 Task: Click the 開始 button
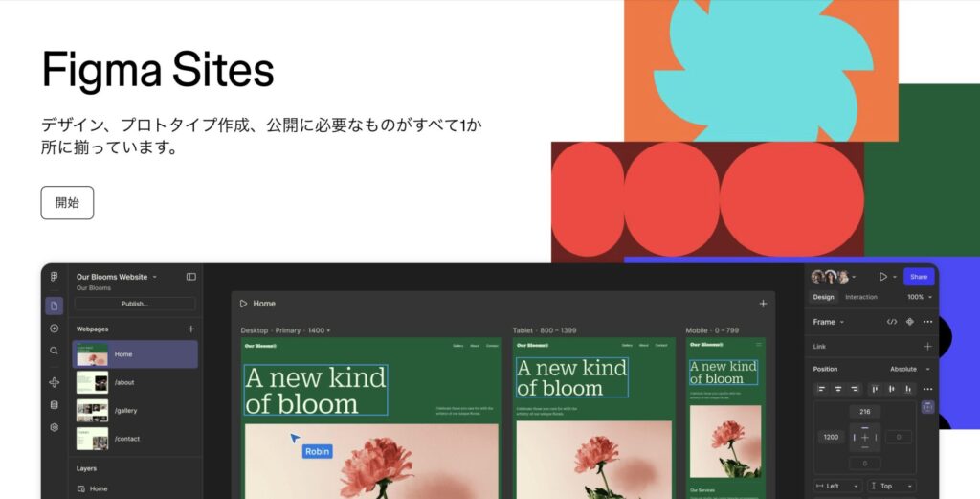click(x=67, y=203)
